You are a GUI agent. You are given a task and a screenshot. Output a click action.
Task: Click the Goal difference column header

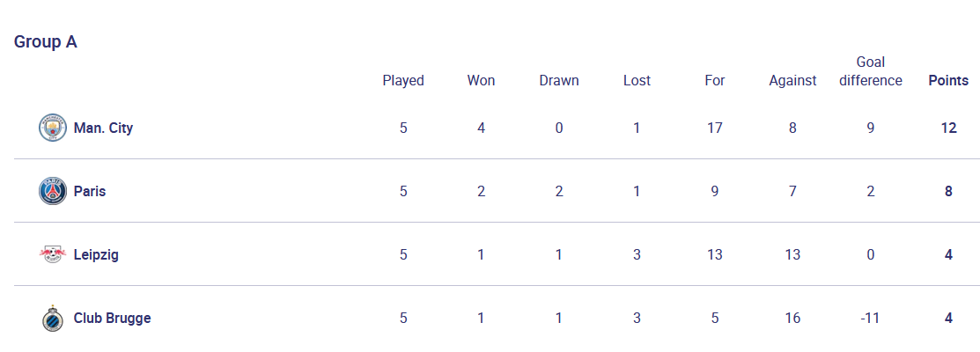coord(871,71)
